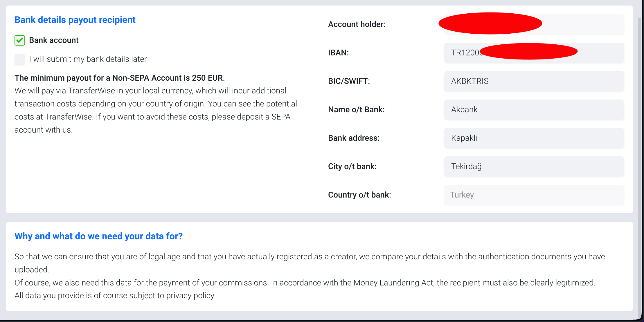Click the bold minimum payout 250 EUR notice
Viewport: 644px width, 322px height.
[120, 78]
